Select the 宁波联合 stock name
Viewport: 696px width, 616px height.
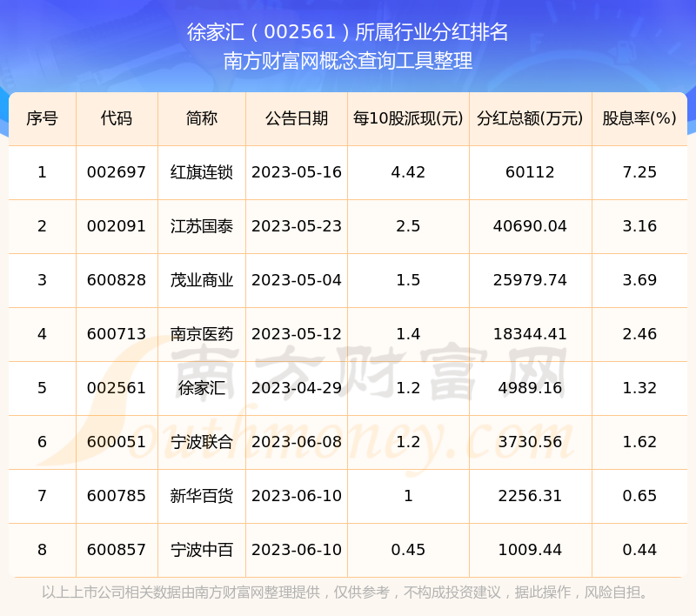tap(202, 442)
